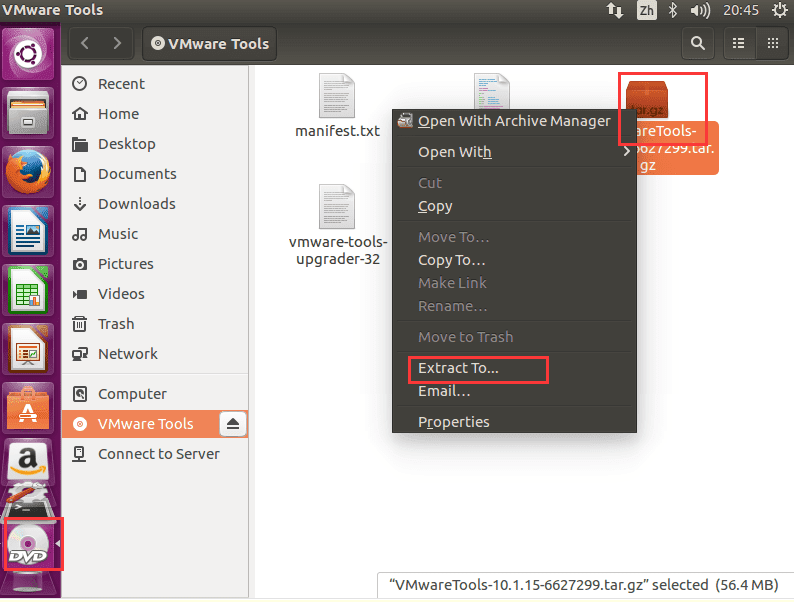Screen dimensions: 794x602
Task: Switch to list view
Action: 739,44
